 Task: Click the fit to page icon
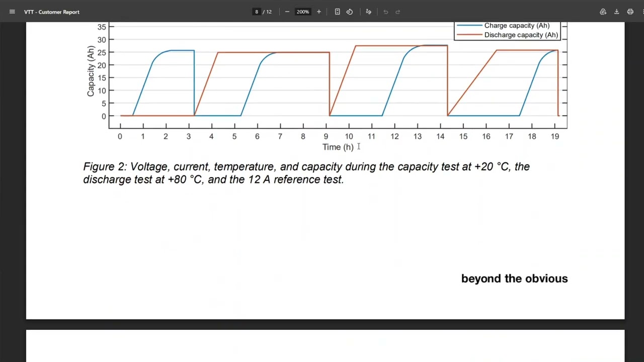(x=337, y=12)
